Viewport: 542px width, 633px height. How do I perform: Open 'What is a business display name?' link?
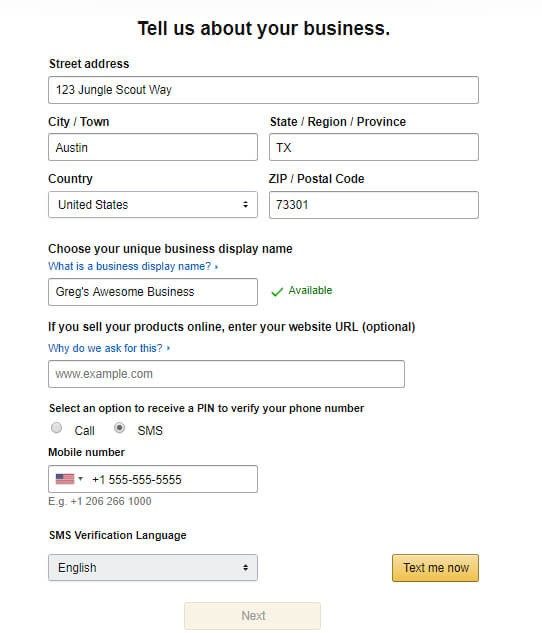[x=129, y=266]
